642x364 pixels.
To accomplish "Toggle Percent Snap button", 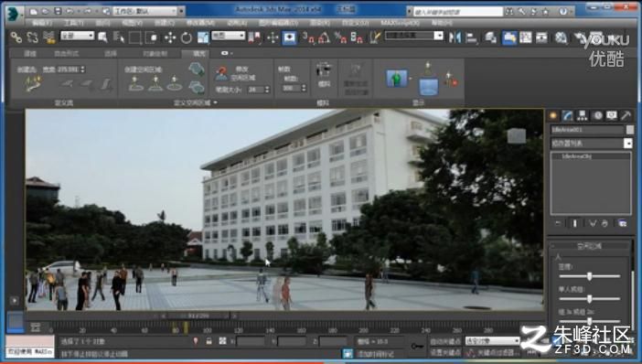I will (x=340, y=37).
